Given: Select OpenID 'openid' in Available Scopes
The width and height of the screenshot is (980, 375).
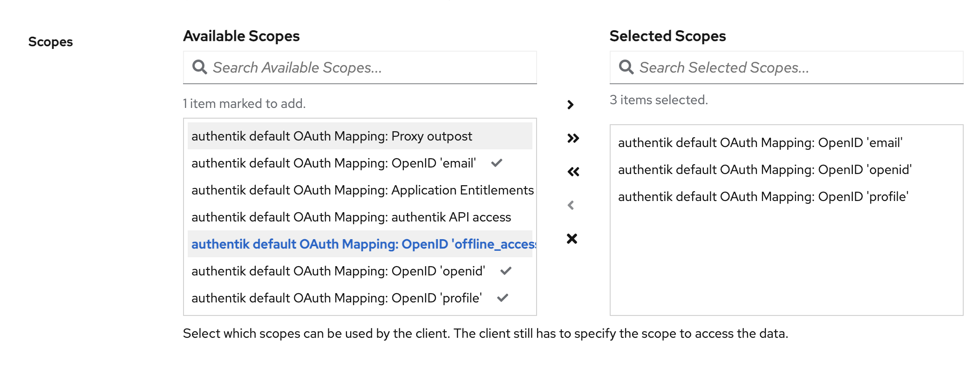Looking at the screenshot, I should pyautogui.click(x=360, y=271).
